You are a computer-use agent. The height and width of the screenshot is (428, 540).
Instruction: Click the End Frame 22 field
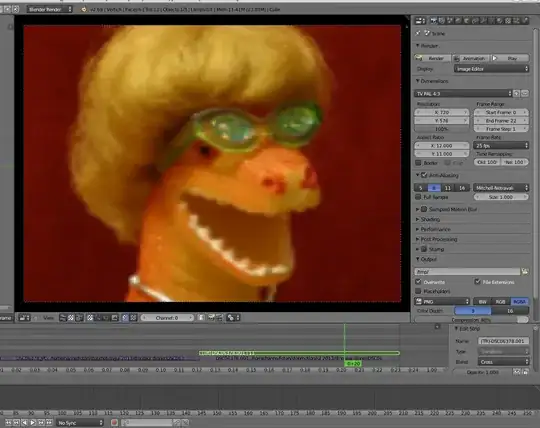(x=501, y=121)
